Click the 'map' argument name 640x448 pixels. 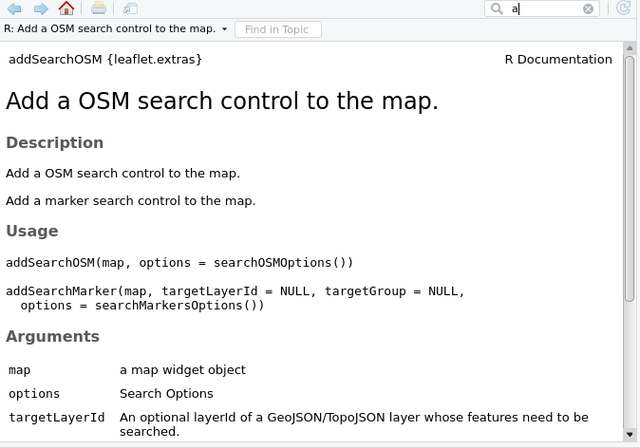click(20, 370)
